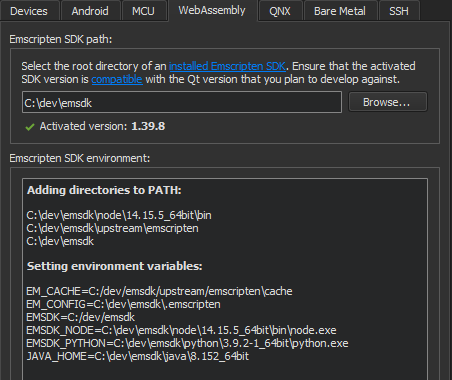Click the activated version number 1.39.8
Viewport: 452px width, 380px height.
[148, 126]
